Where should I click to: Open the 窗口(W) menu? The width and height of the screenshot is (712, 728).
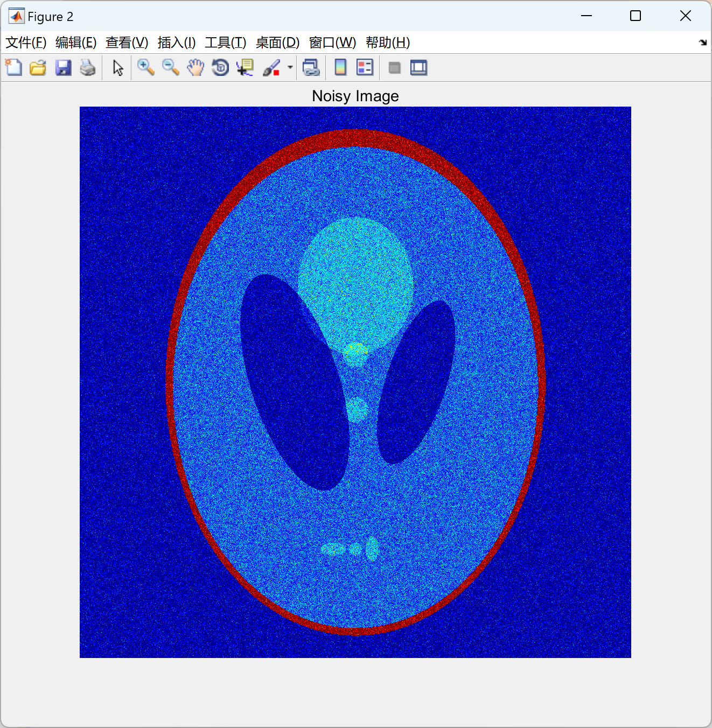[332, 43]
